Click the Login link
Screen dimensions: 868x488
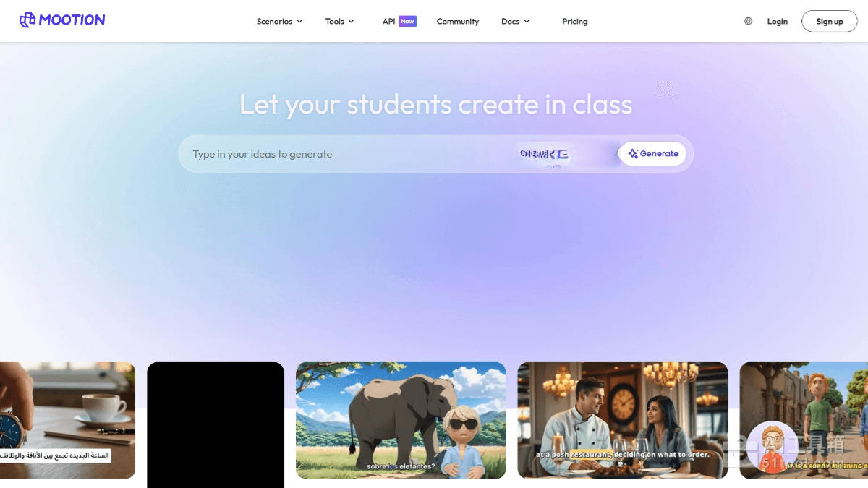click(x=778, y=21)
